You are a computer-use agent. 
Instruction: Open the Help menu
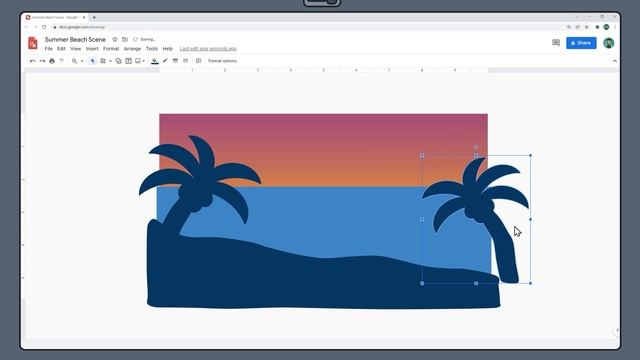(x=168, y=49)
